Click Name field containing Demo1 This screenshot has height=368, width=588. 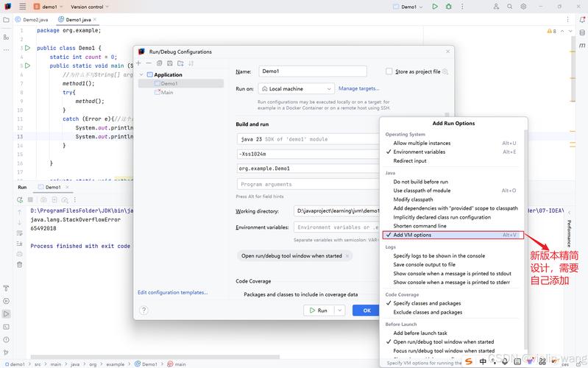click(x=312, y=71)
